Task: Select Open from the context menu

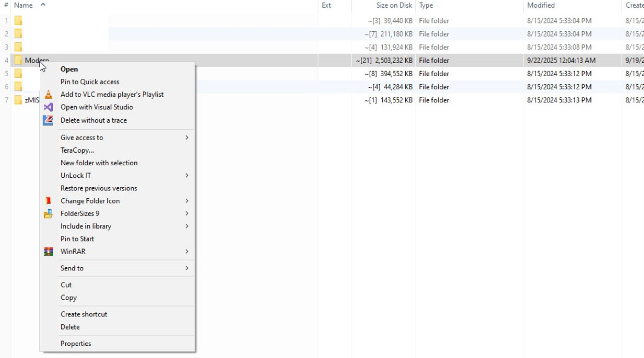Action: [x=69, y=69]
